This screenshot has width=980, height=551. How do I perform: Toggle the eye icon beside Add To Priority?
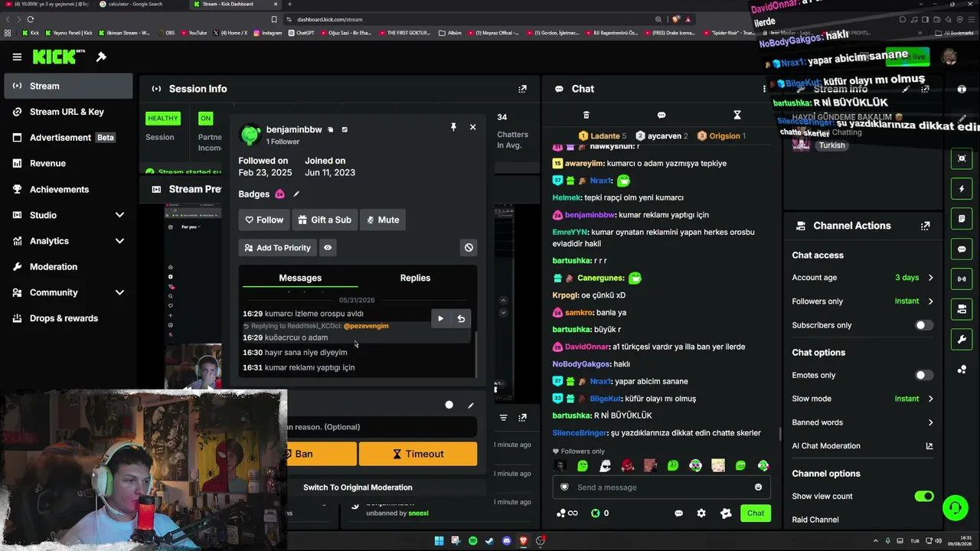pyautogui.click(x=328, y=248)
